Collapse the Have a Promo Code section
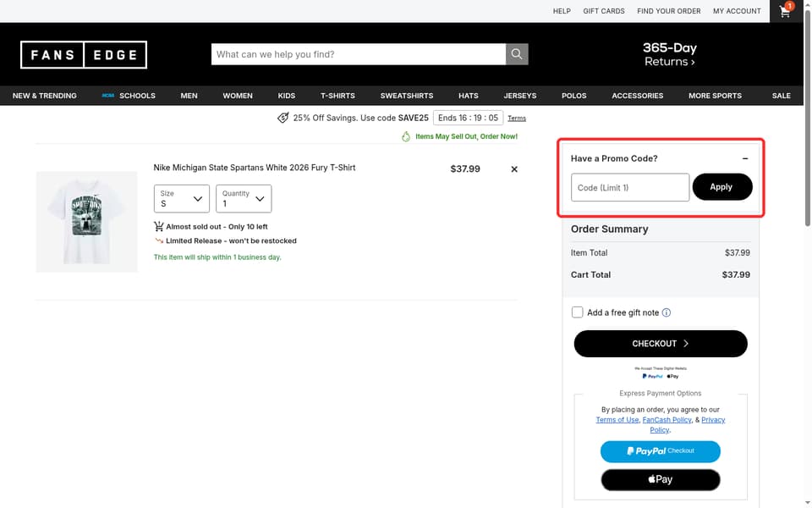The image size is (812, 508). (744, 158)
